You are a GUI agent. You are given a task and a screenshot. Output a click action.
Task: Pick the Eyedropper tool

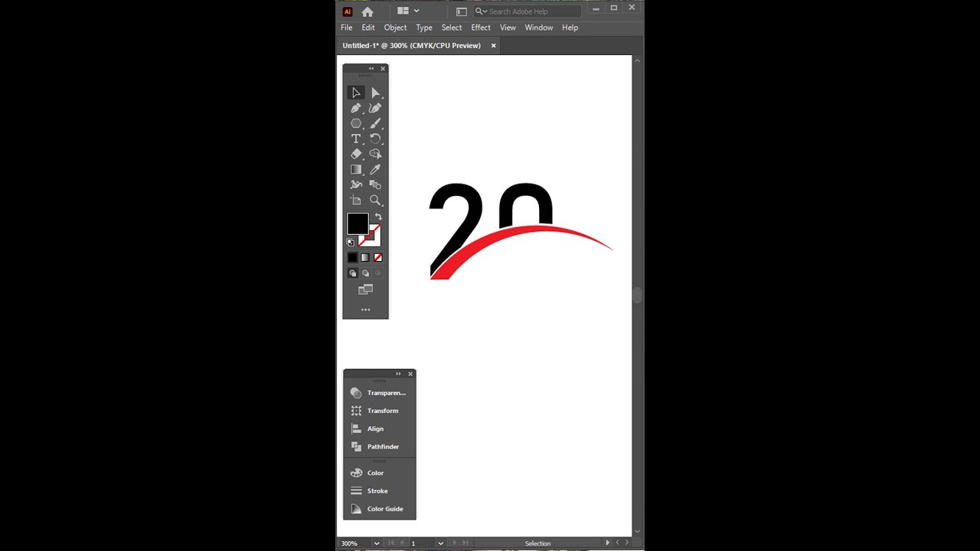click(x=375, y=169)
